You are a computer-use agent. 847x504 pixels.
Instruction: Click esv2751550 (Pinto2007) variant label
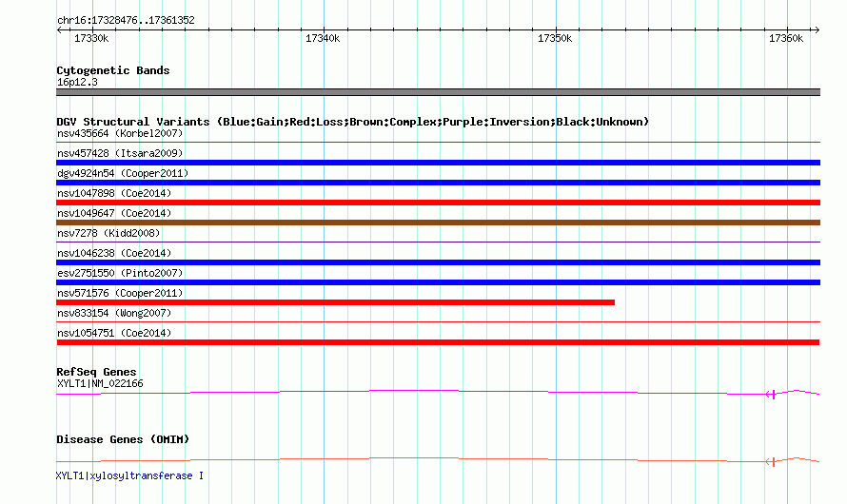[x=120, y=273]
